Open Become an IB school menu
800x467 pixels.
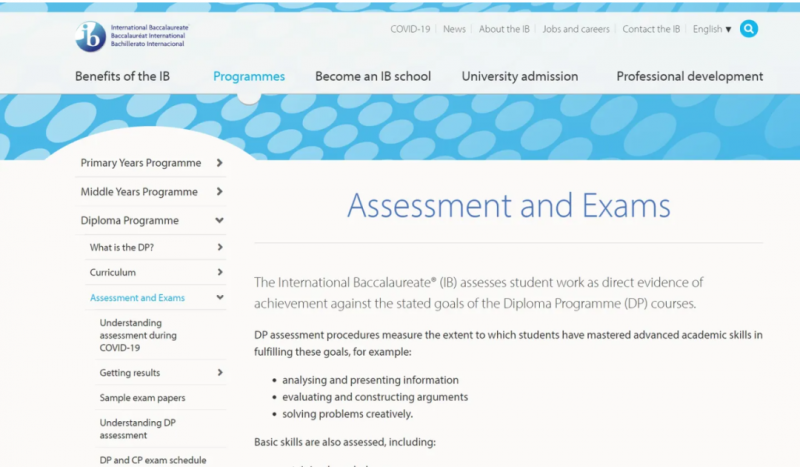[373, 76]
